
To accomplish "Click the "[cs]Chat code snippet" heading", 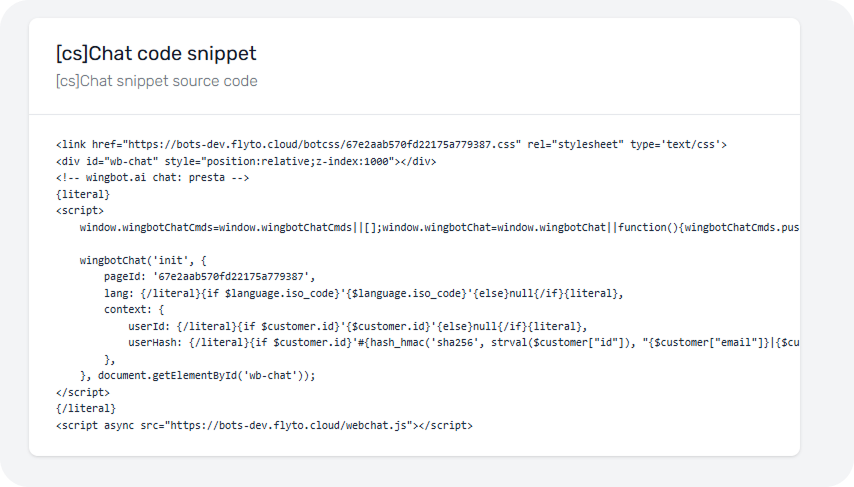I will pos(157,54).
